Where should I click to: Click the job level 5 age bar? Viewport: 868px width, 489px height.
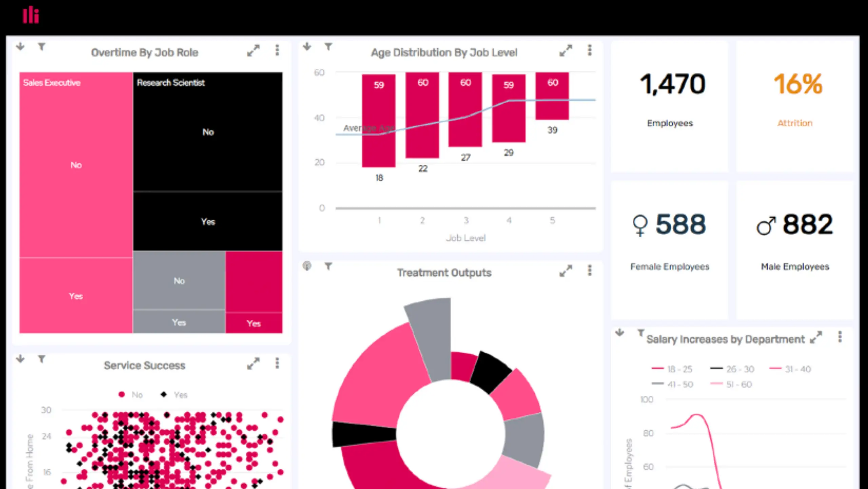(x=552, y=96)
